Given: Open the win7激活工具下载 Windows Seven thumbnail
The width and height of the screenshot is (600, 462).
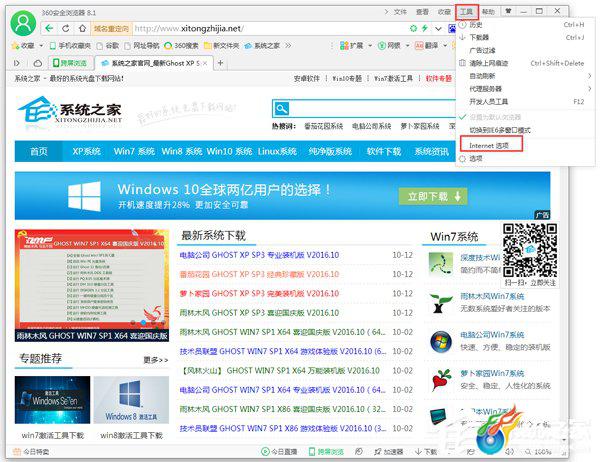Looking at the screenshot, I should click(52, 400).
